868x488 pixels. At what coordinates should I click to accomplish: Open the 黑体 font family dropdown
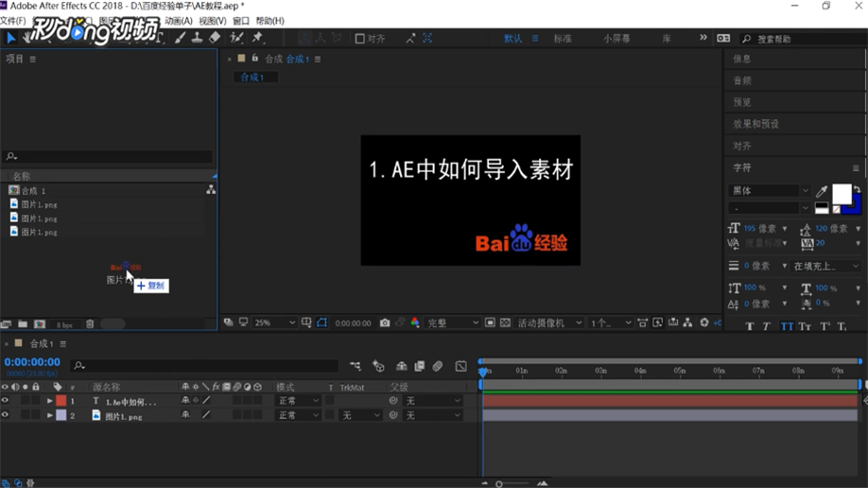pos(770,190)
